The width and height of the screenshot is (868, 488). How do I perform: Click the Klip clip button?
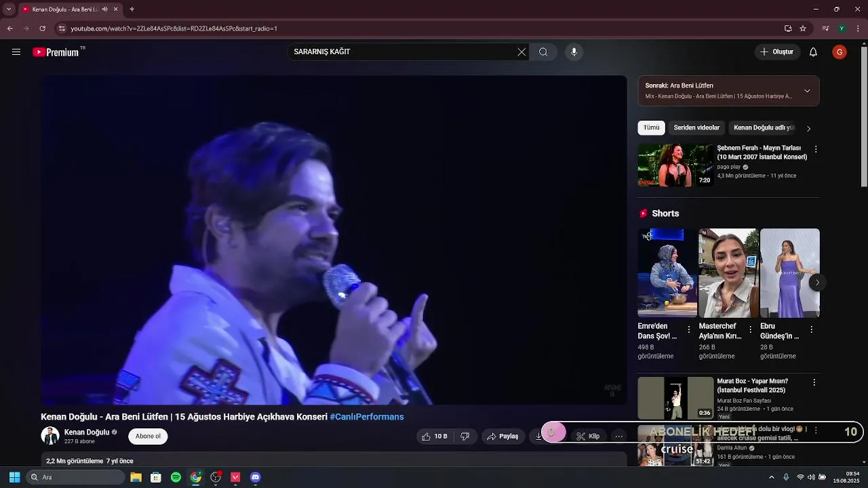589,436
